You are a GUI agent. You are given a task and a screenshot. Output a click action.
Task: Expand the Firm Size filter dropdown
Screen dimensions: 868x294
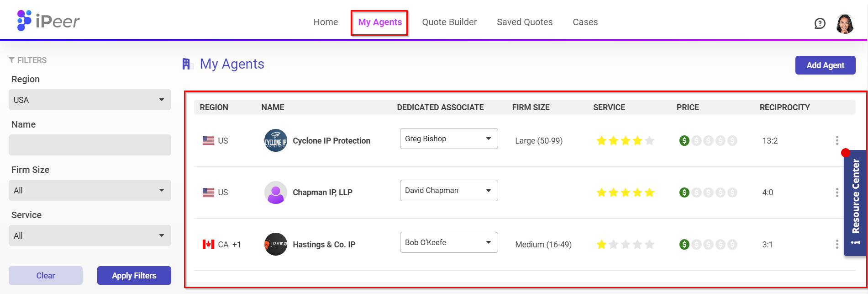click(x=89, y=190)
